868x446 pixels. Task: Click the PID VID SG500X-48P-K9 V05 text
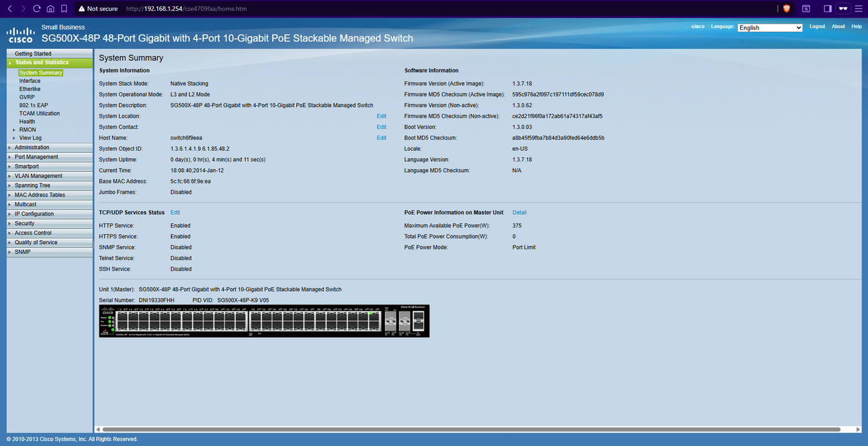[243, 300]
